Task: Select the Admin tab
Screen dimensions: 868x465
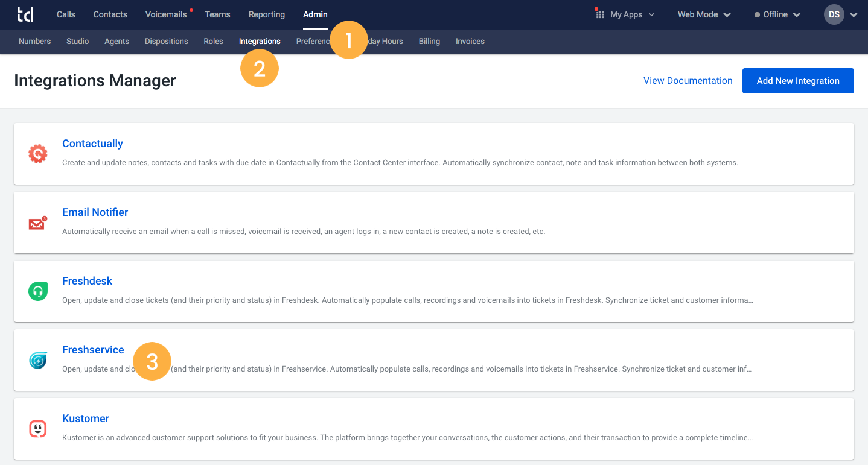Action: [315, 14]
